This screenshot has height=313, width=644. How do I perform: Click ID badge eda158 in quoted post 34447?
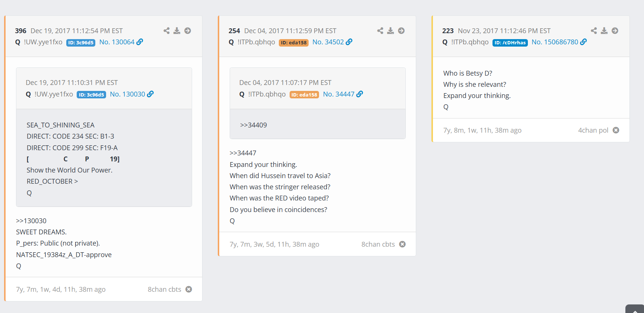click(x=304, y=95)
